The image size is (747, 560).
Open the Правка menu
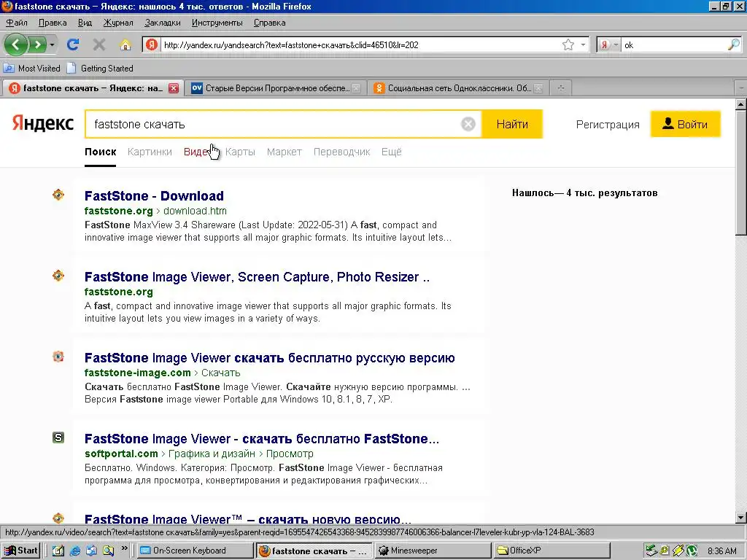click(53, 23)
